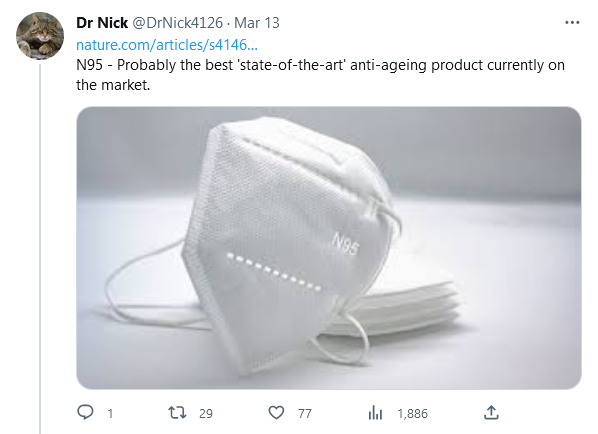
Task: Expand the N95 mask image
Action: (329, 248)
